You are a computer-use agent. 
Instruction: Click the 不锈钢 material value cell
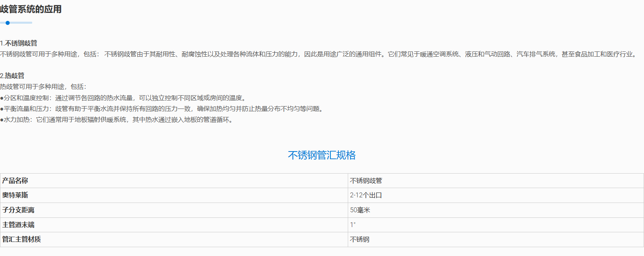pyautogui.click(x=359, y=240)
